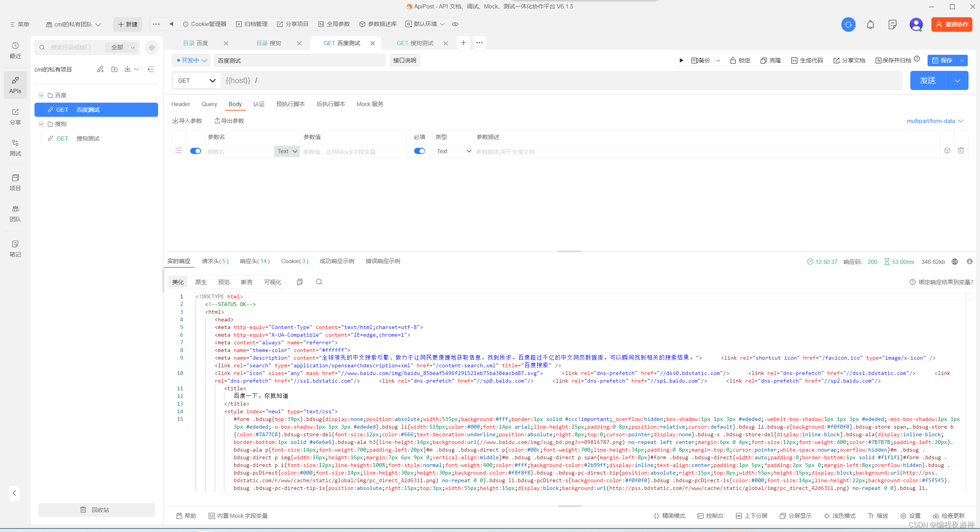The width and height of the screenshot is (980, 532).
Task: Delete the parameter row with trash icon
Action: (x=961, y=151)
